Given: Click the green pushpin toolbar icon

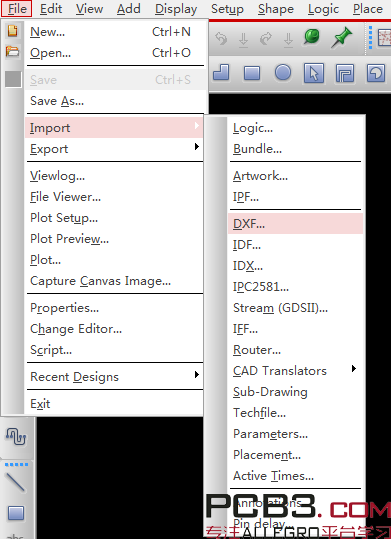Looking at the screenshot, I should pyautogui.click(x=341, y=37).
